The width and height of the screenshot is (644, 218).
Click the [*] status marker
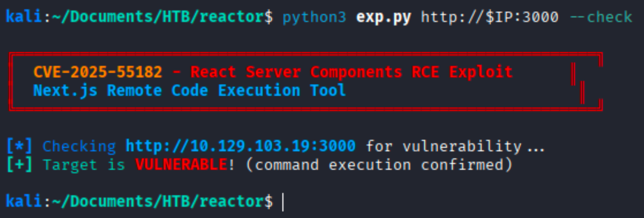20,146
